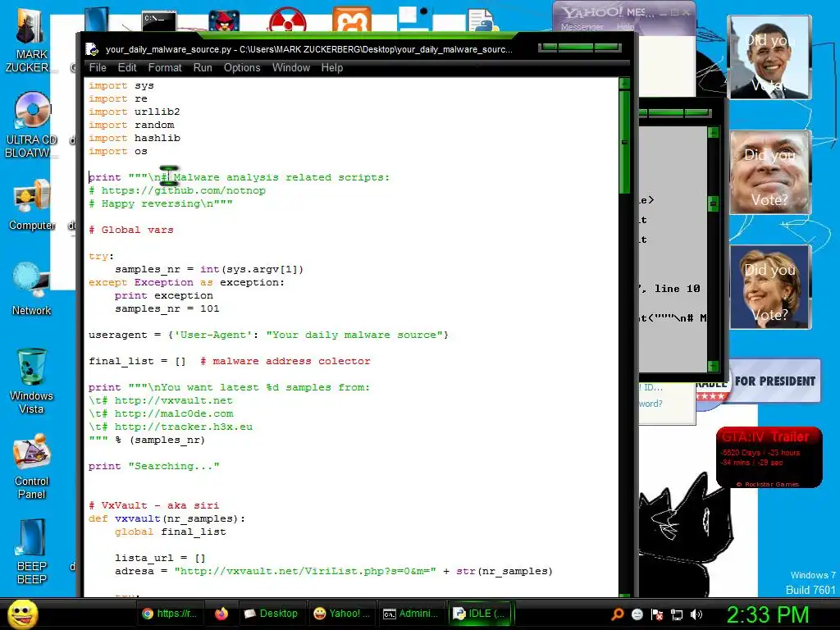Image resolution: width=840 pixels, height=630 pixels.
Task: Click the 'malware address colector' comment
Action: (x=285, y=361)
